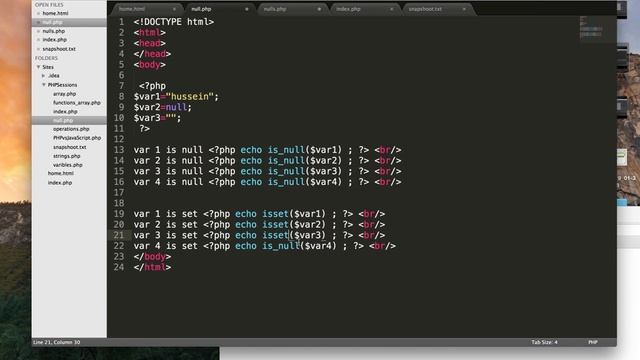640x360 pixels.
Task: Close nulls.php in Open Files list
Action: [x=38, y=31]
